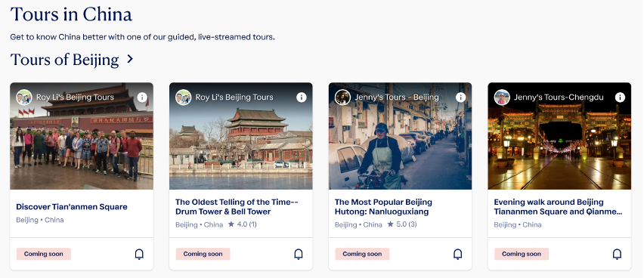
Task: Open Tours of Beijing heading link
Action: click(x=64, y=60)
